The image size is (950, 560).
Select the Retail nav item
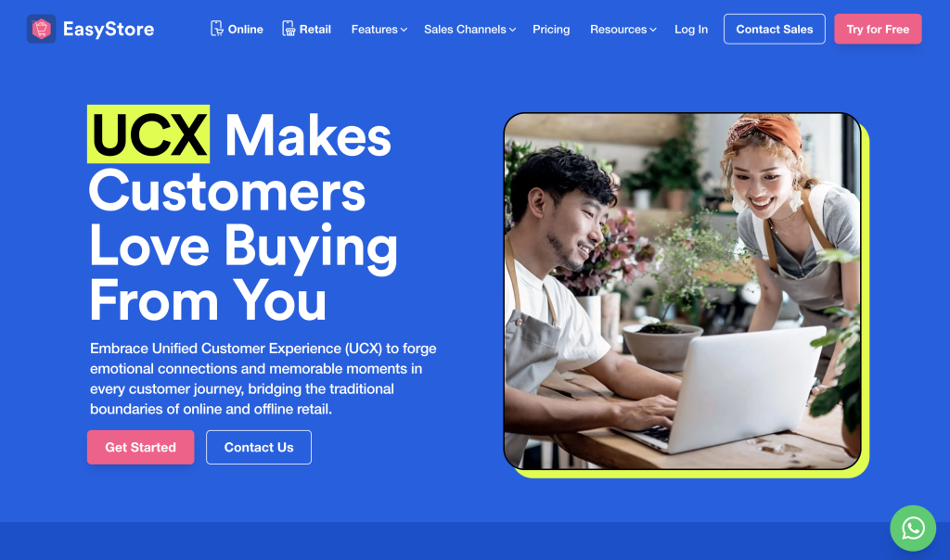pyautogui.click(x=306, y=29)
